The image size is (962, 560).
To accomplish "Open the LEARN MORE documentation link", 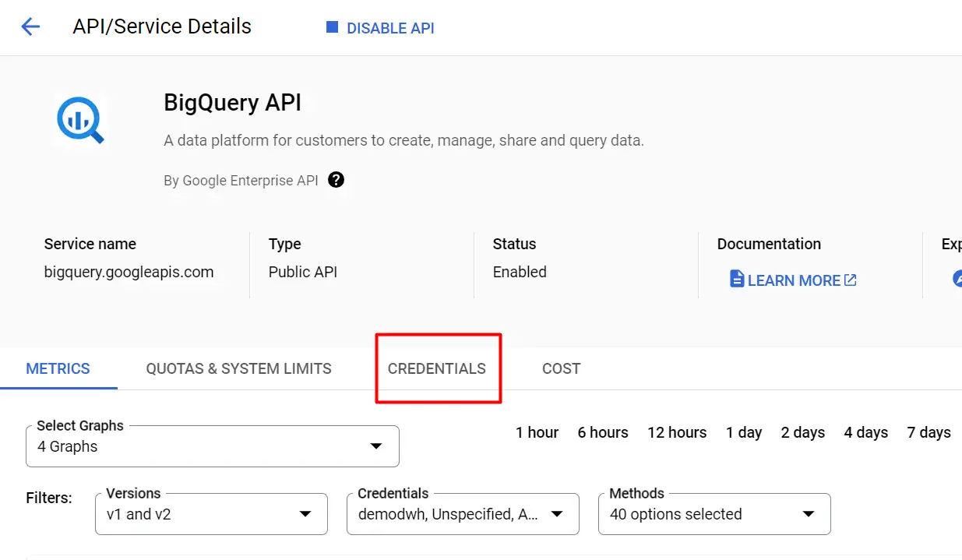I will [x=794, y=280].
